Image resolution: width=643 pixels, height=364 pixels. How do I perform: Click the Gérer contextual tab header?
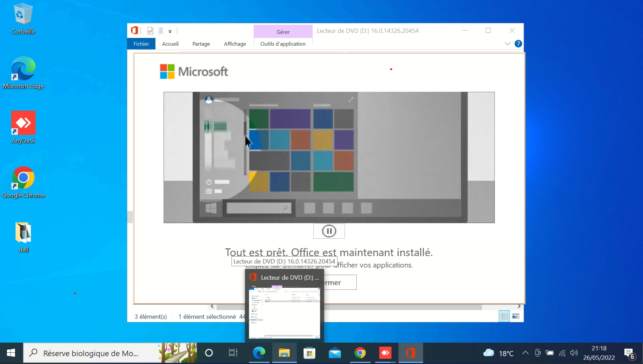283,32
